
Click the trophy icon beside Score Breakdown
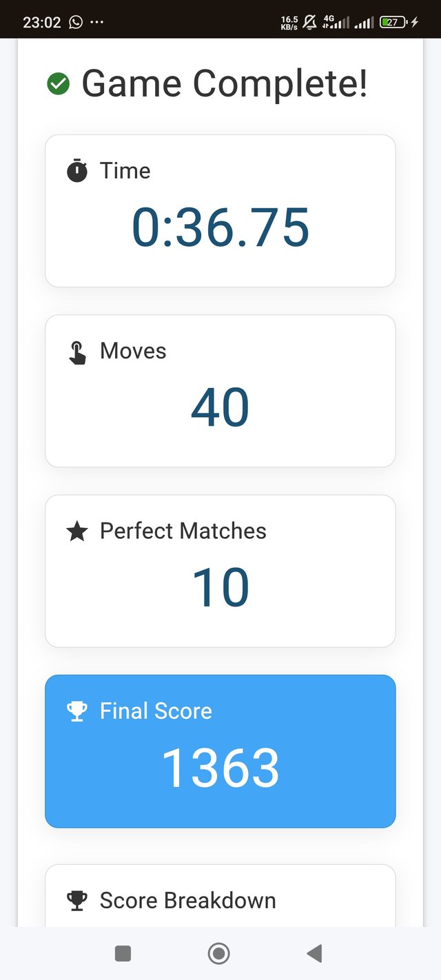(x=77, y=901)
